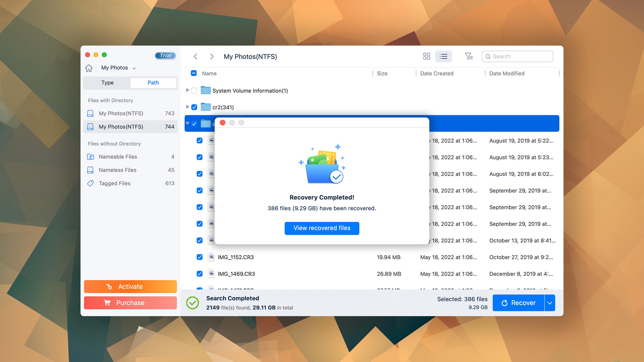Go back with left arrow
This screenshot has width=644, height=362.
(x=196, y=56)
